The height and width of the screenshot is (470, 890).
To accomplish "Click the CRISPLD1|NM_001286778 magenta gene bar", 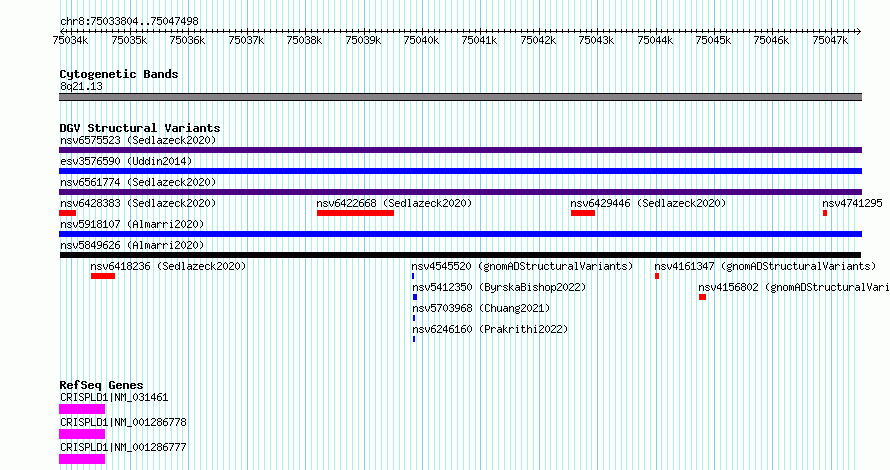I will [82, 434].
